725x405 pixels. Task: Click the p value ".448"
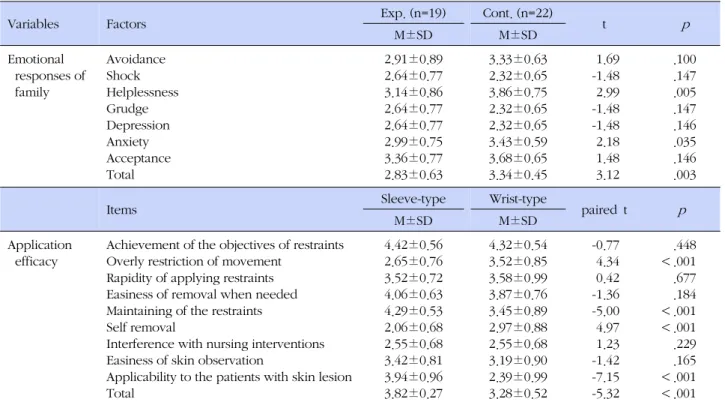(x=685, y=245)
